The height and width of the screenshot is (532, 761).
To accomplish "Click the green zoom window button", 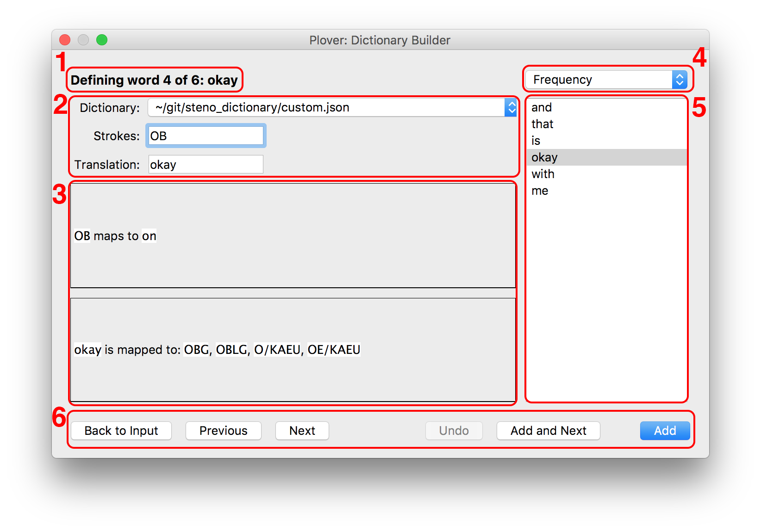I will click(x=101, y=40).
